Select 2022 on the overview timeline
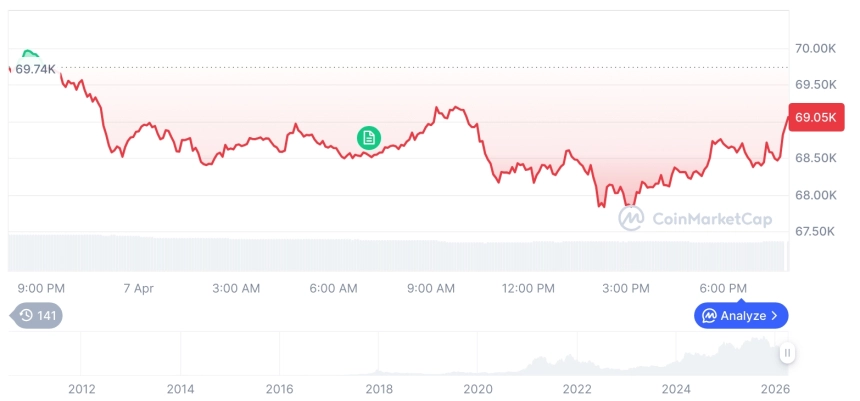This screenshot has width=860, height=401. 577,388
